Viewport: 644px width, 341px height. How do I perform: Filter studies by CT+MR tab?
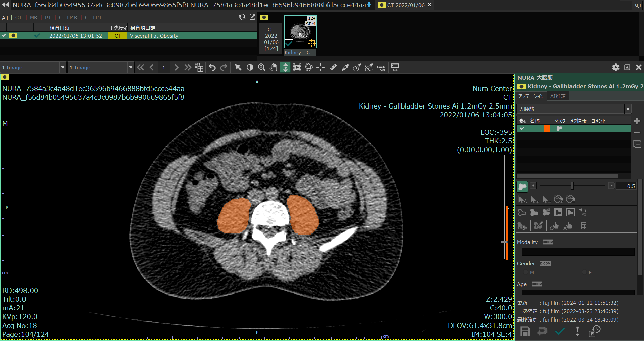pyautogui.click(x=68, y=18)
